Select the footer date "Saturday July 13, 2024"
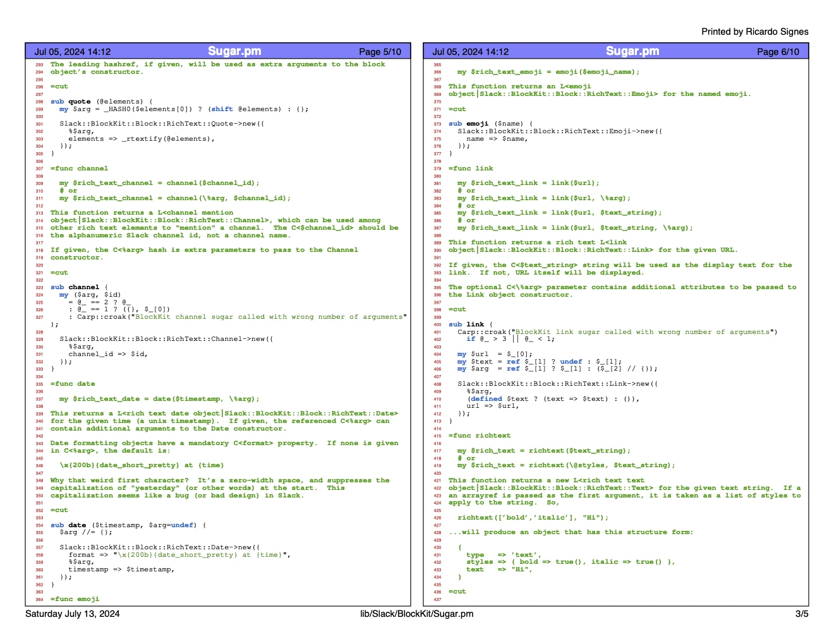Viewport: 834px width, 644px height. point(71,614)
